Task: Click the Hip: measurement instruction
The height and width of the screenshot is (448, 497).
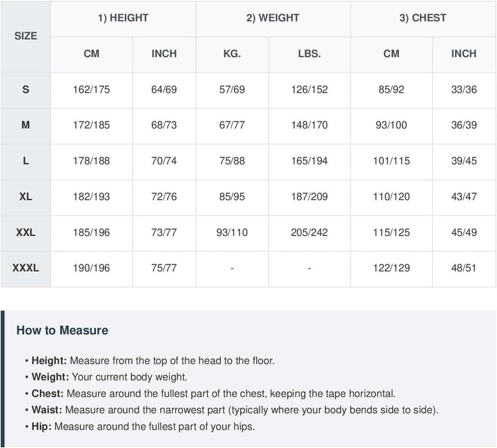Action: tap(139, 427)
